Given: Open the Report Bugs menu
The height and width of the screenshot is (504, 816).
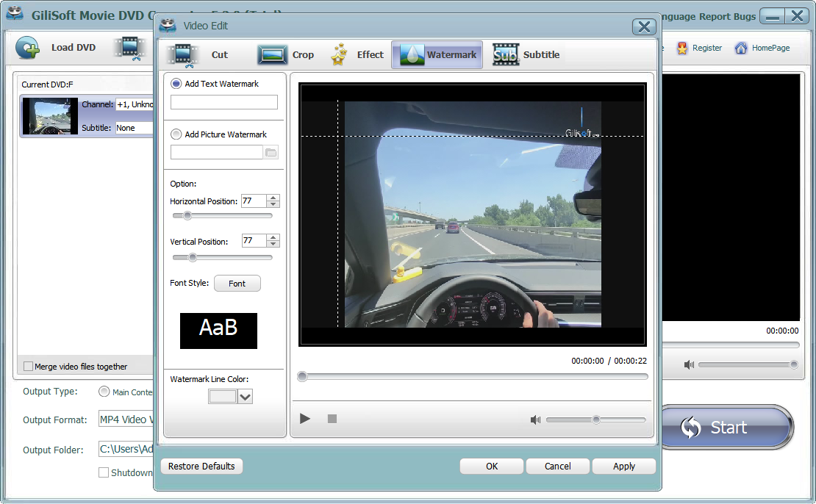Looking at the screenshot, I should (727, 16).
